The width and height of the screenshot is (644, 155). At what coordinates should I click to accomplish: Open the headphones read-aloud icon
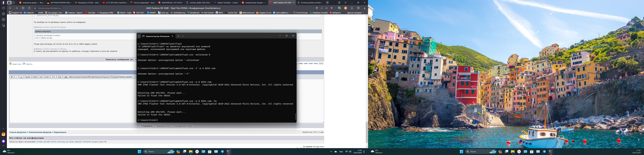[322, 8]
